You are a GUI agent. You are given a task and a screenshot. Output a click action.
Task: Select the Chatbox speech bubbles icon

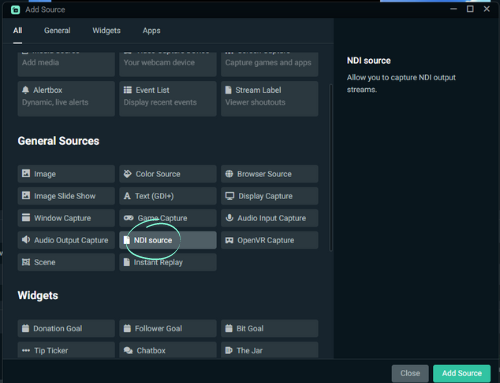pyautogui.click(x=128, y=350)
